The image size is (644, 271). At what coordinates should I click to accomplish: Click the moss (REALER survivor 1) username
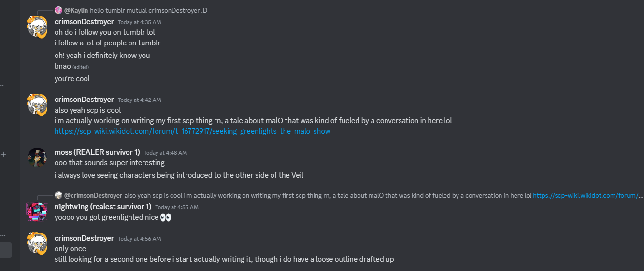(97, 152)
